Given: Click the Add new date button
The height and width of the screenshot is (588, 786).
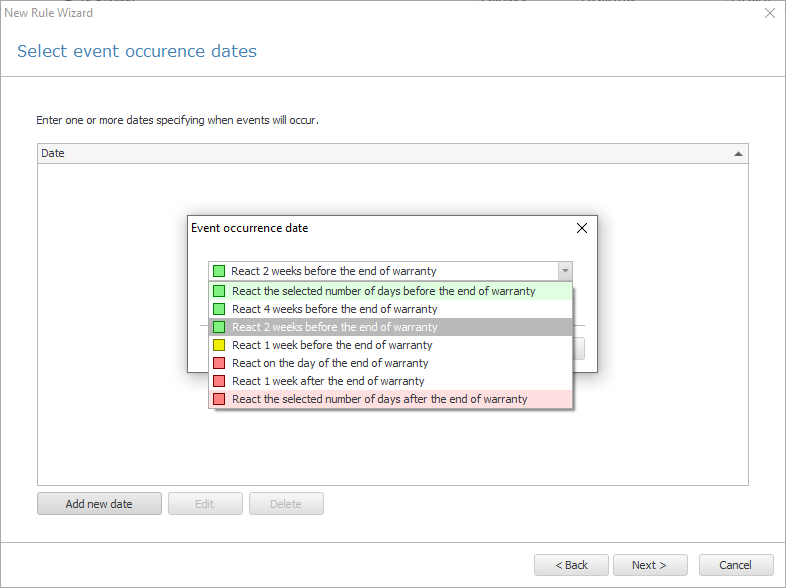Looking at the screenshot, I should [99, 504].
